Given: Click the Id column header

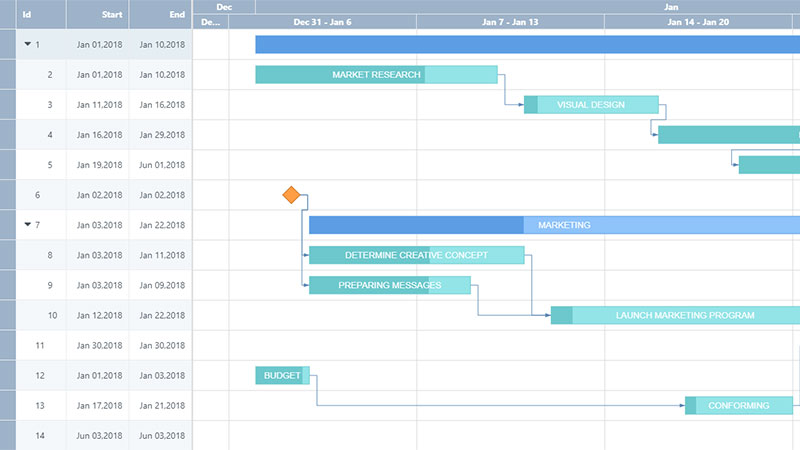Looking at the screenshot, I should [x=41, y=14].
